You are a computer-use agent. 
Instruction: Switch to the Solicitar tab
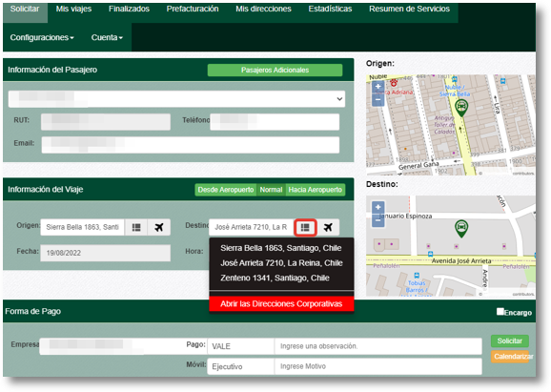25,10
